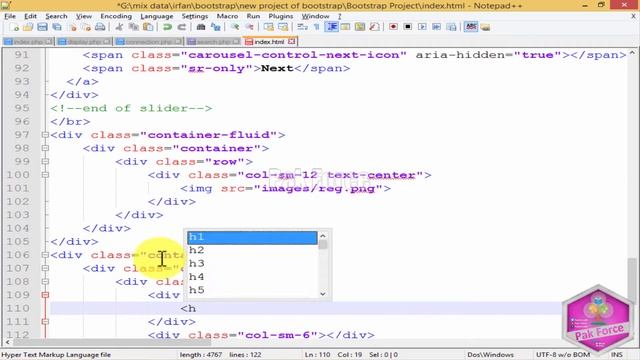The height and width of the screenshot is (360, 640).
Task: Save the current file via toolbar
Action: click(42, 27)
